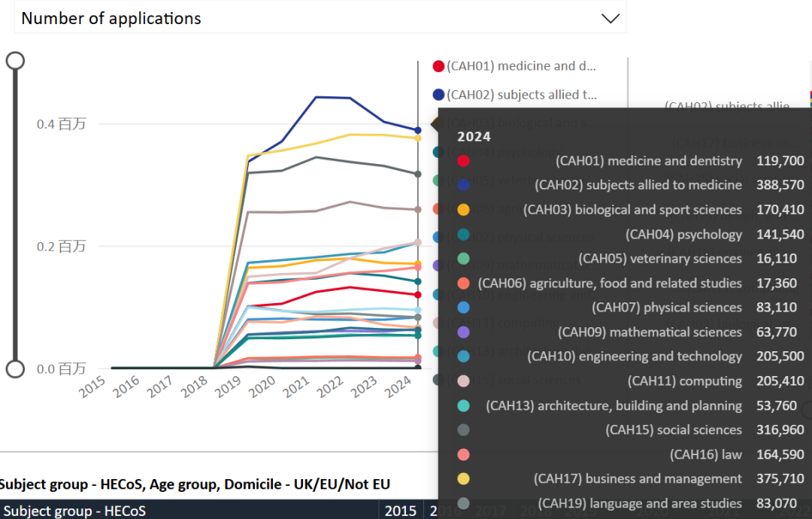
Task: Select the CAH01 medicine legend label text
Action: tap(521, 66)
